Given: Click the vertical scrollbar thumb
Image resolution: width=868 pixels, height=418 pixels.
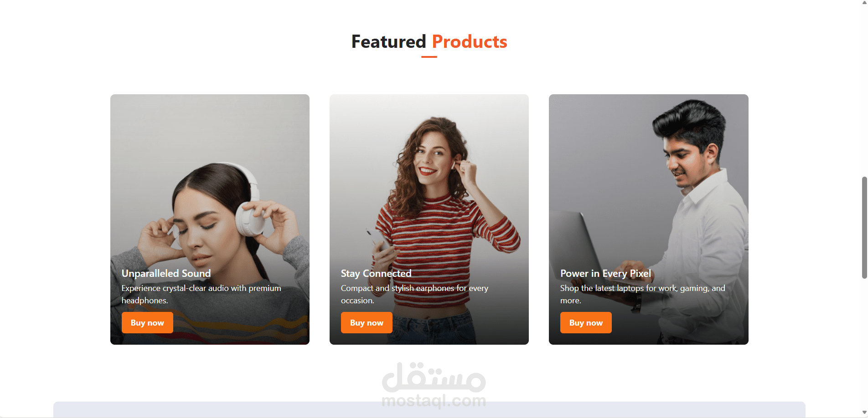Looking at the screenshot, I should [x=864, y=228].
